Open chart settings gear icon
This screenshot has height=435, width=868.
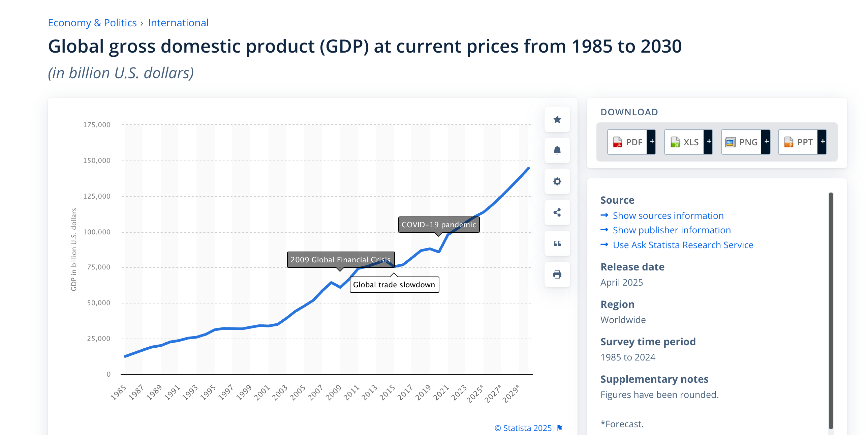coord(557,181)
